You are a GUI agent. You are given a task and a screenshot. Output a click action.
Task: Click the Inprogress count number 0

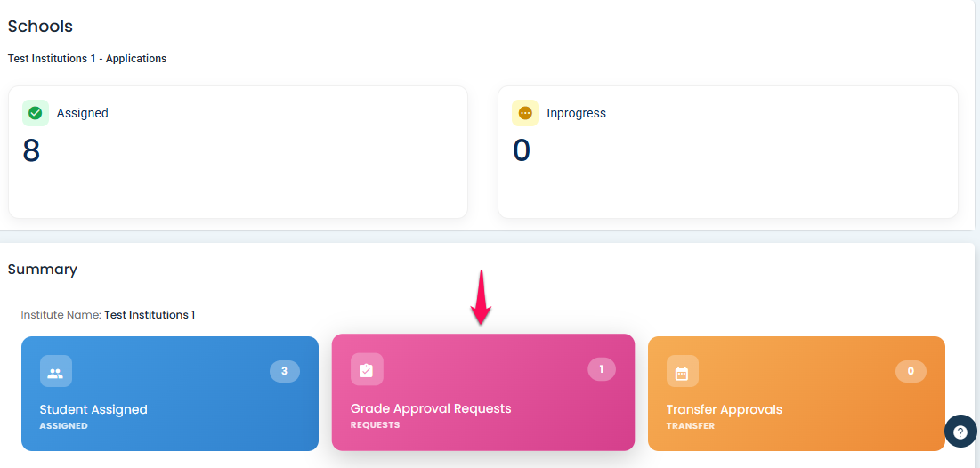click(522, 150)
